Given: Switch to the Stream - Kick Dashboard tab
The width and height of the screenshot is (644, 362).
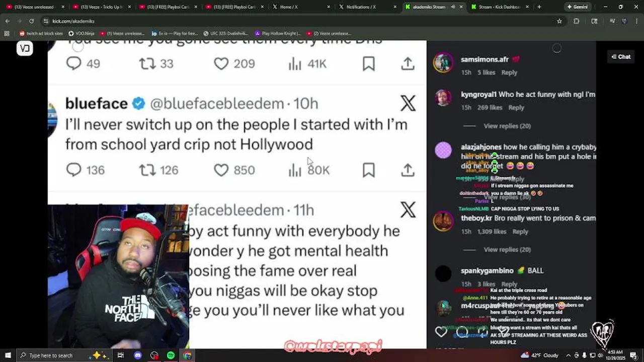Looking at the screenshot, I should point(499,7).
